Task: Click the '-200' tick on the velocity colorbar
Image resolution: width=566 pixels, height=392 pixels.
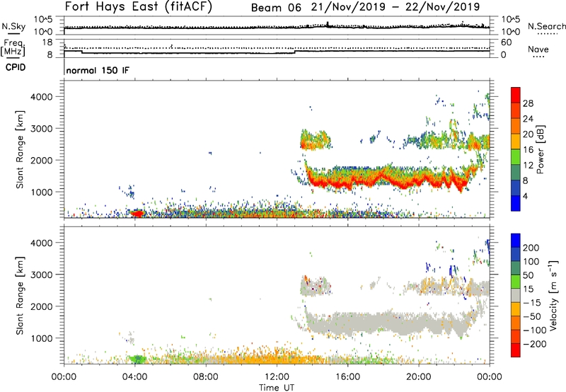Action: 535,344
